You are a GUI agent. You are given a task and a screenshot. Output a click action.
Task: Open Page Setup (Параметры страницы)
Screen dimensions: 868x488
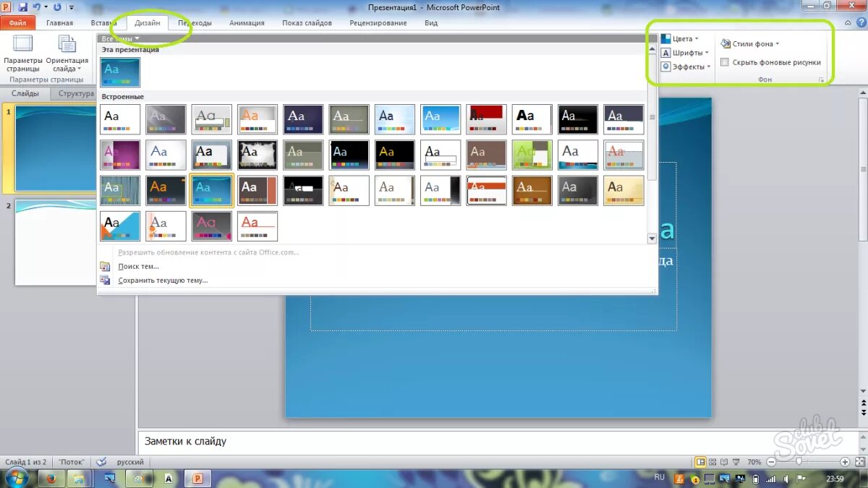point(23,53)
